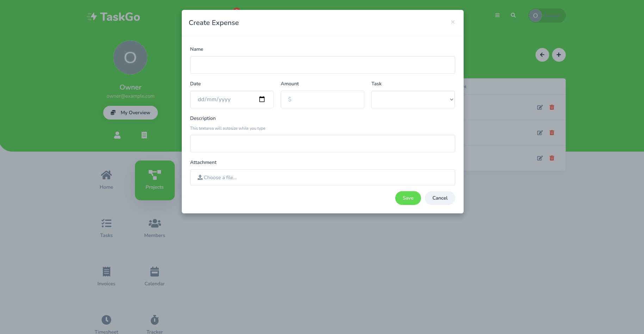
Task: Click the invoice receipt icon under Owner
Action: point(144,135)
